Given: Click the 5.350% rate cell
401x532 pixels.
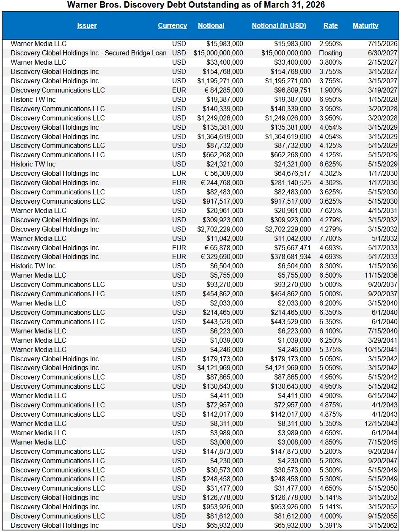Looking at the screenshot, I should click(331, 423).
